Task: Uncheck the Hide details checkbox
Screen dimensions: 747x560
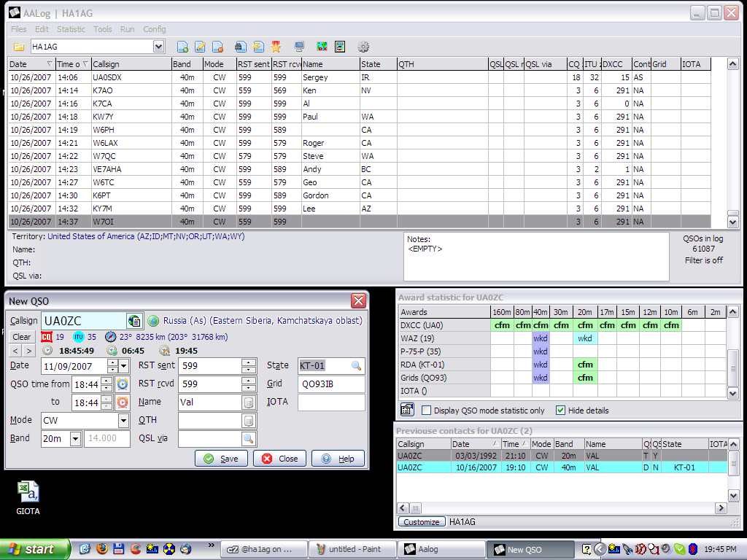Action: click(560, 411)
